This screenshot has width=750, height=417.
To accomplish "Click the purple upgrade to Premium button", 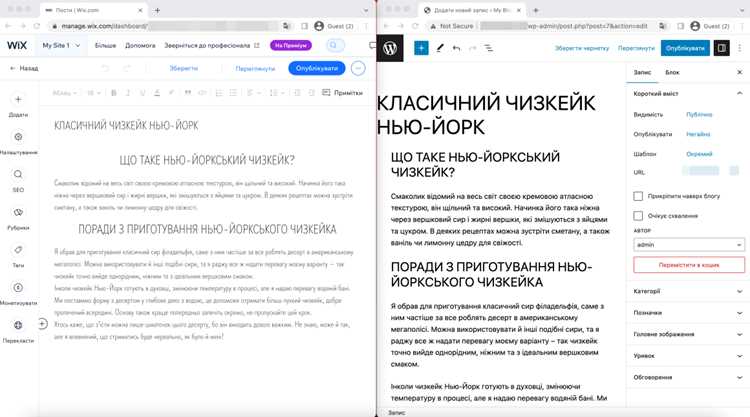I will pos(291,45).
